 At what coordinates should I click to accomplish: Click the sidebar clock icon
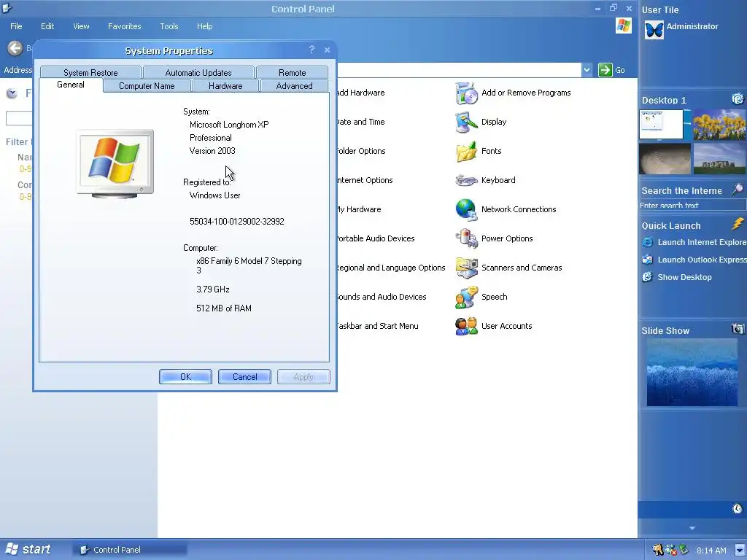point(737,508)
